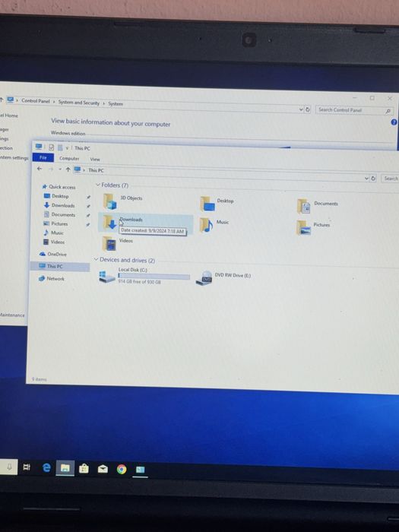Open Mail from the taskbar
The height and width of the screenshot is (532, 399).
click(x=103, y=469)
